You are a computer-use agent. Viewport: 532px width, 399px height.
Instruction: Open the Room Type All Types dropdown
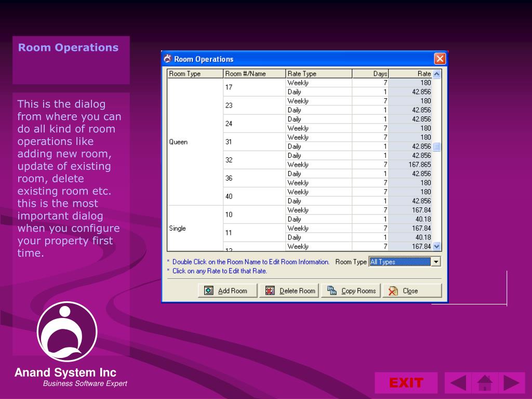pos(436,262)
